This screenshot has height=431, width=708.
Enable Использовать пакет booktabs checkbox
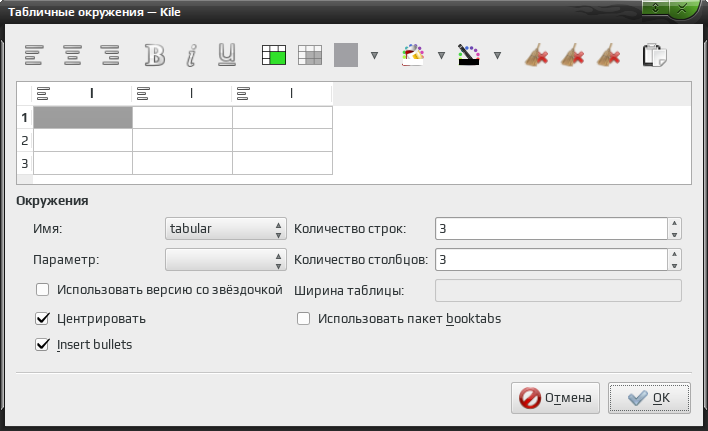pos(303,319)
